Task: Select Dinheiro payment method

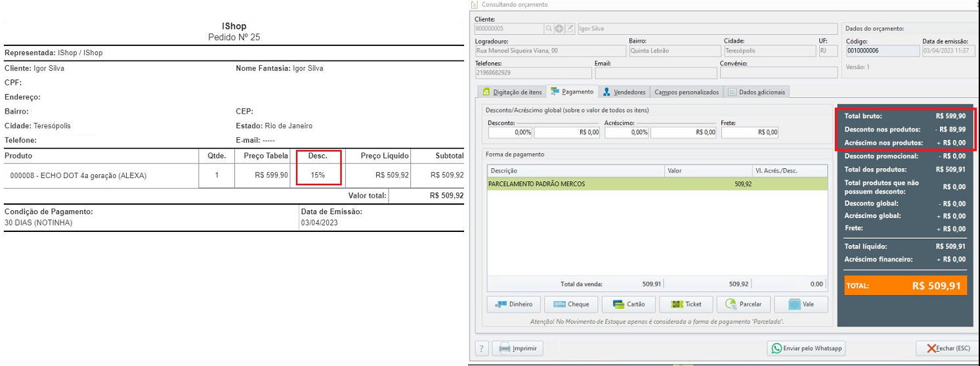Action: (514, 304)
